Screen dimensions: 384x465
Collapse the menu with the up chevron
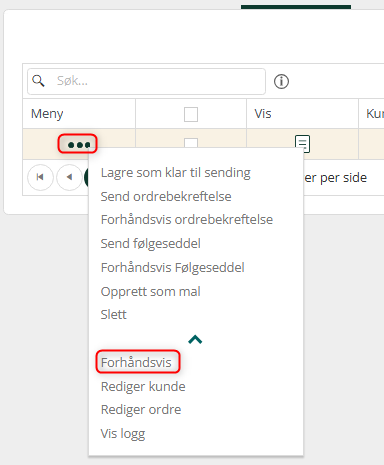195,340
